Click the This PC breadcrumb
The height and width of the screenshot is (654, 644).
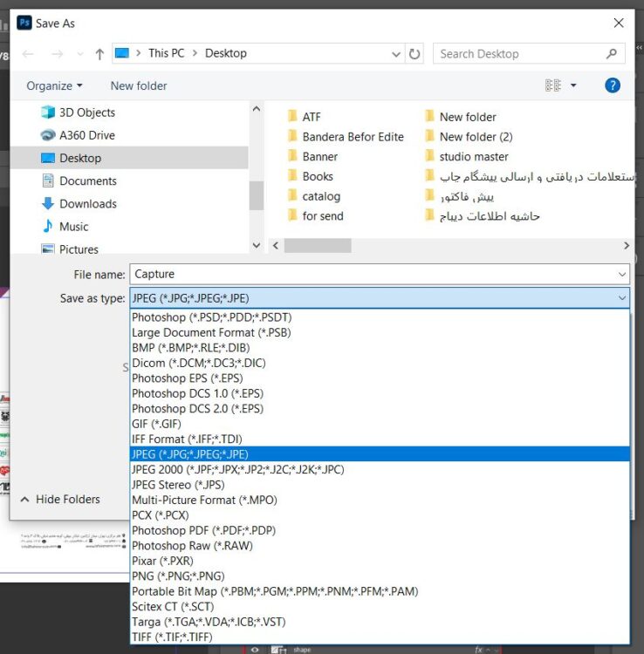point(166,53)
